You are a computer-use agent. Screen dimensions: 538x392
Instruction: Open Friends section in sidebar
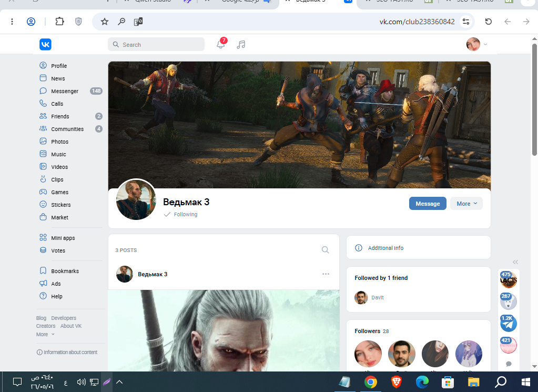pos(70,116)
